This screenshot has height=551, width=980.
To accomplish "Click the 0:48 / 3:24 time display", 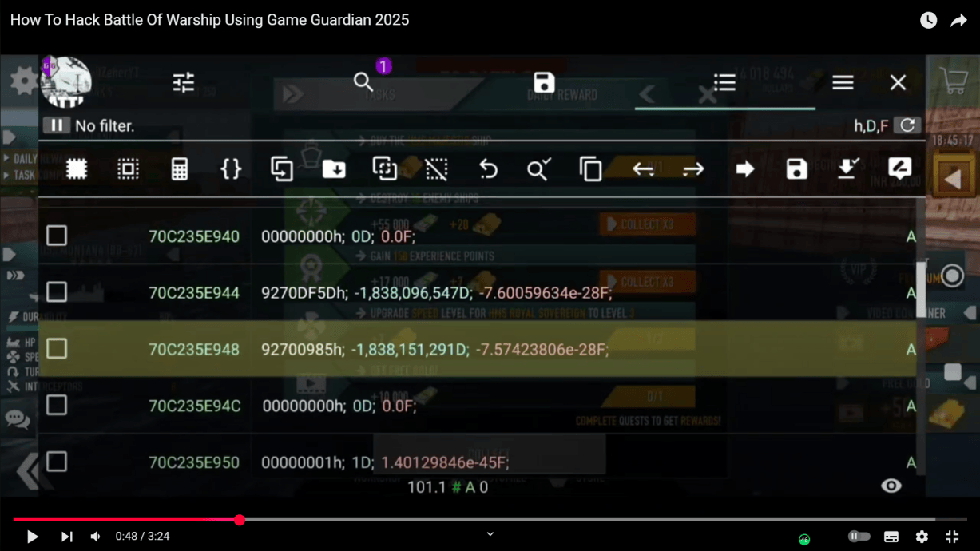I will click(x=142, y=537).
